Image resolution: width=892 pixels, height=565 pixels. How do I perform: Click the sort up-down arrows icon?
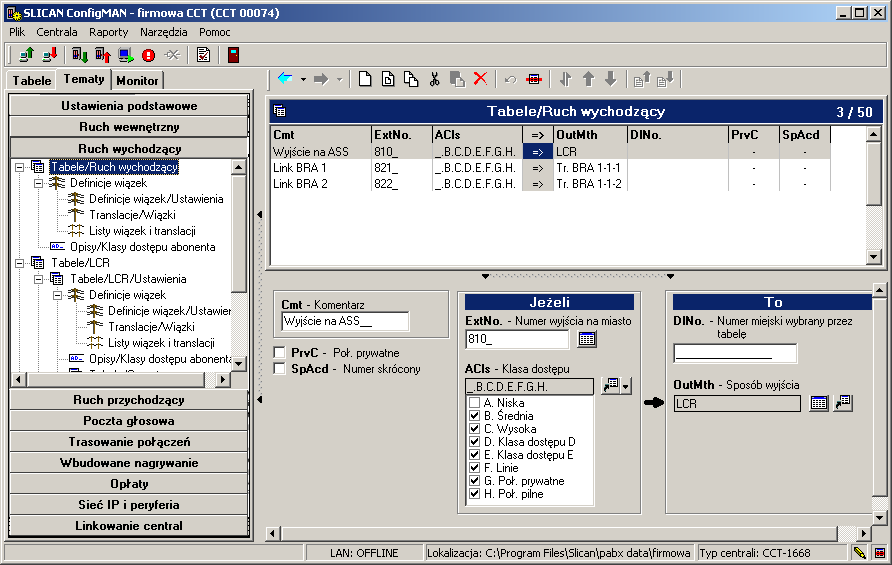[x=565, y=79]
